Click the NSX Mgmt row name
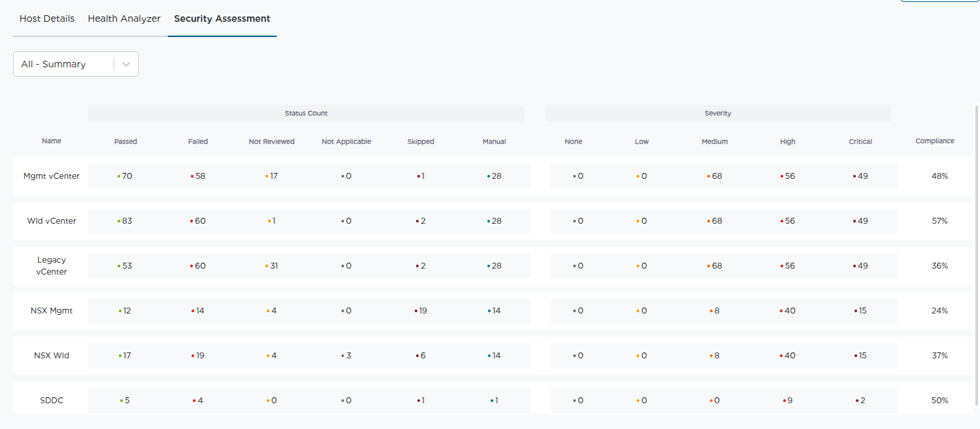 point(52,311)
